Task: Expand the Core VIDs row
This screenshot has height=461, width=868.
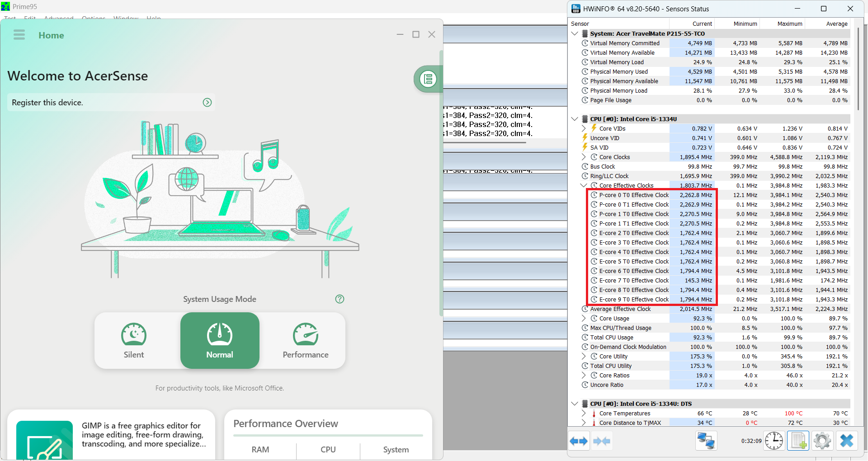Action: pos(584,128)
